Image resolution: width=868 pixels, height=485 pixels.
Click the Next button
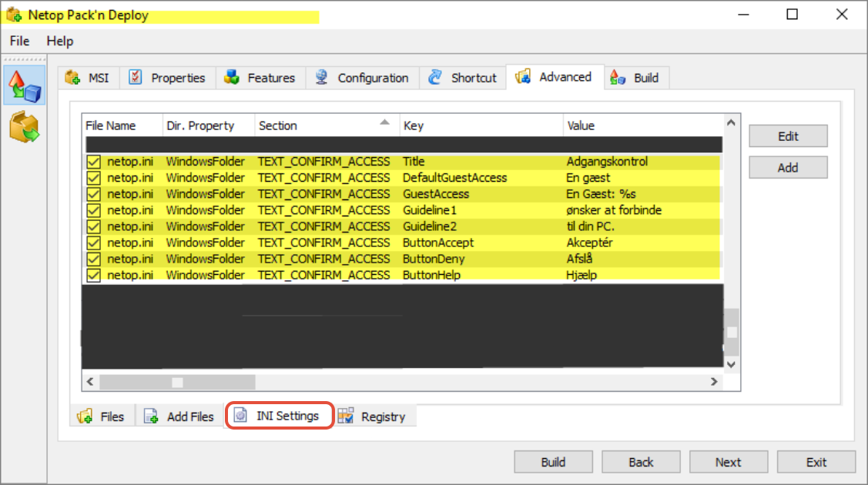pos(729,462)
